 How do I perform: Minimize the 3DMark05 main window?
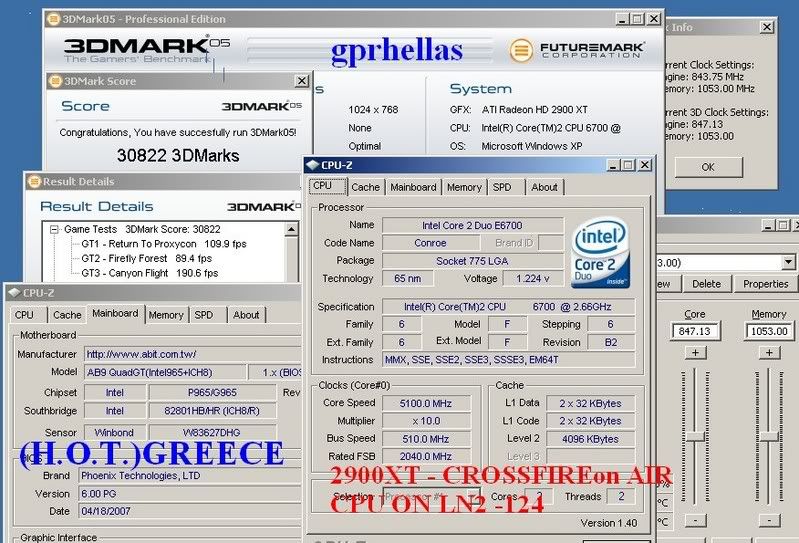coord(622,19)
